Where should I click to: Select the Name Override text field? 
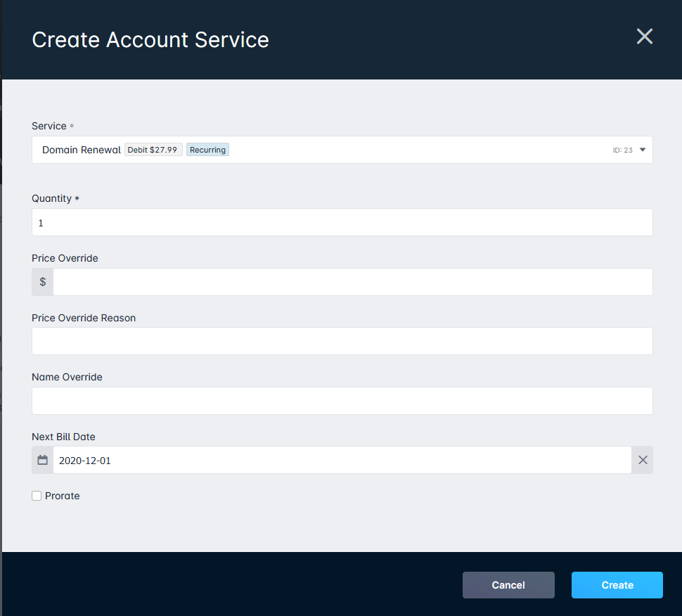[342, 401]
